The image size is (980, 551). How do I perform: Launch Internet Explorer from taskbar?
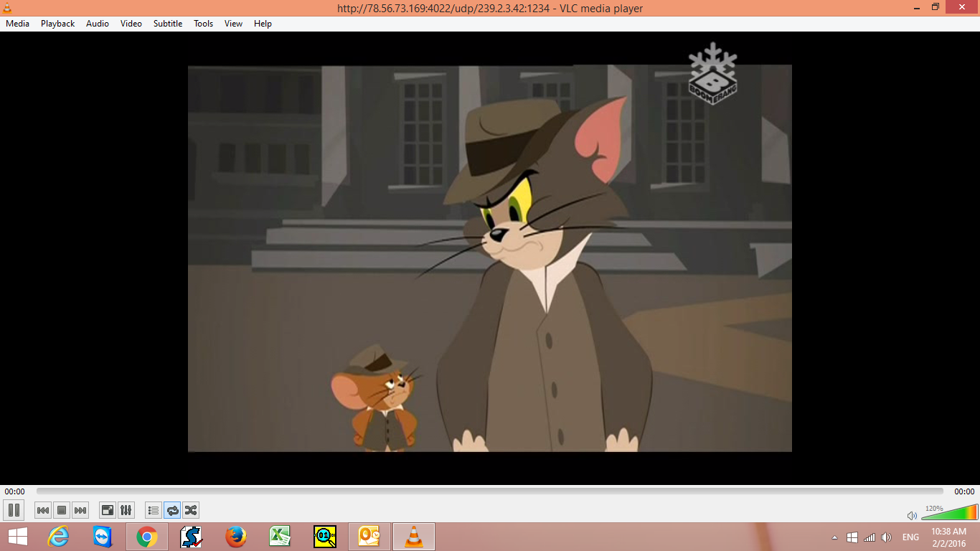click(x=58, y=537)
